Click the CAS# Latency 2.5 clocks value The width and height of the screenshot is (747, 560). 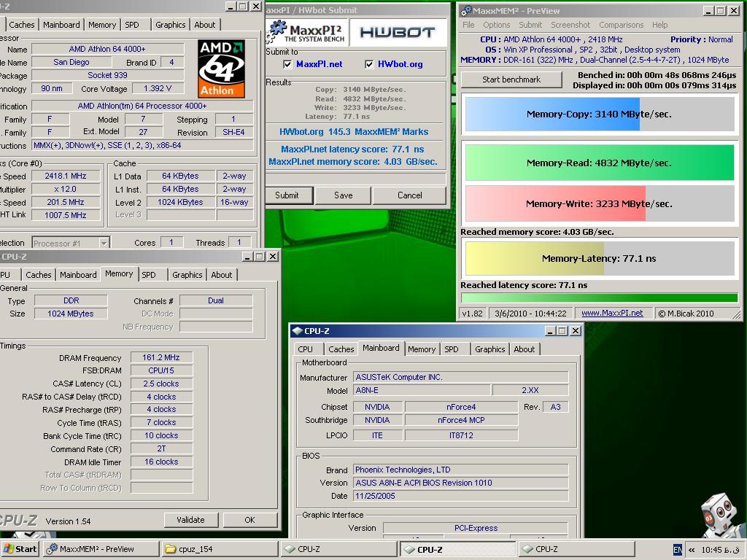coord(161,384)
